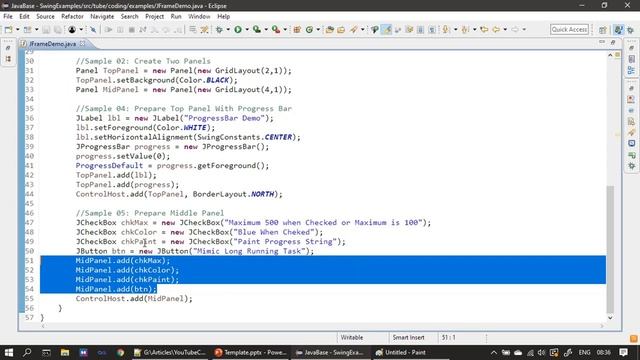
Task: Maximize the editor area
Action: coord(613,42)
